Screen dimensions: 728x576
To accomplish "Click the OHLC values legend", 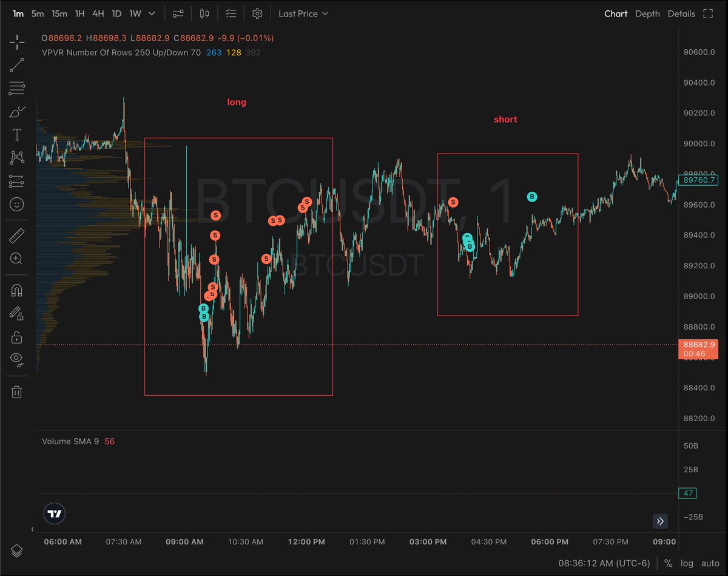I will point(157,38).
